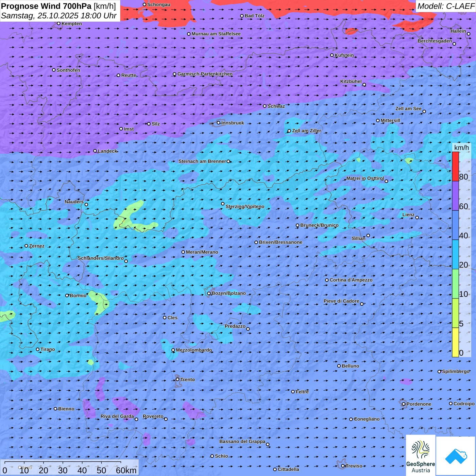Image resolution: width=476 pixels, height=476 pixels.
Task: Click the 60km scale bar label
Action: tap(126, 470)
